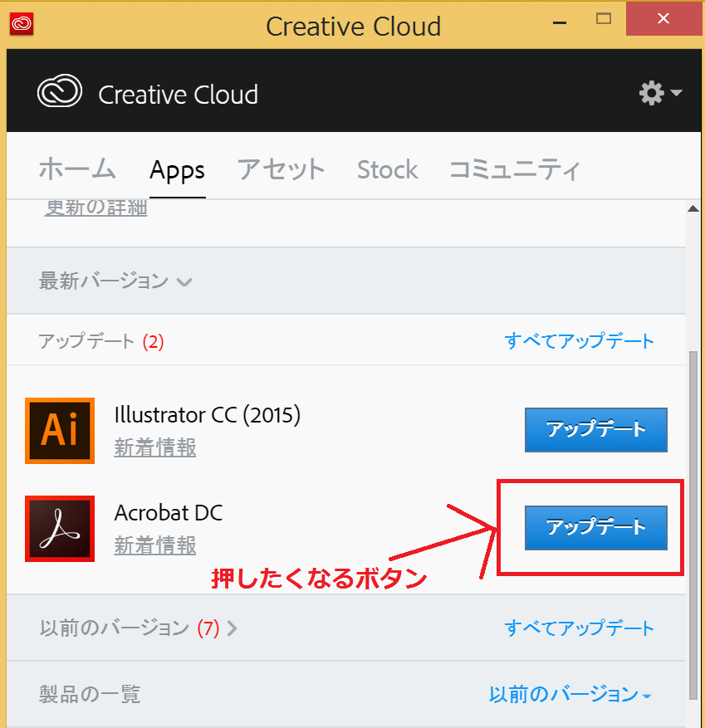
Task: Click the Acrobat DC product name
Action: [x=169, y=512]
